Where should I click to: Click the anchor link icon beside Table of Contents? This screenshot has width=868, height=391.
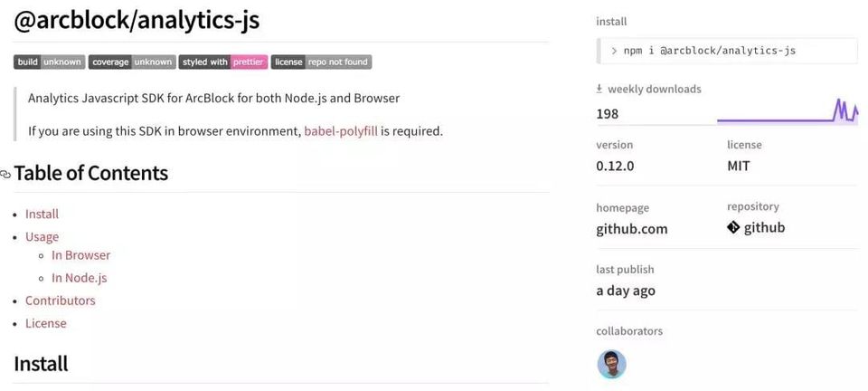click(5, 174)
